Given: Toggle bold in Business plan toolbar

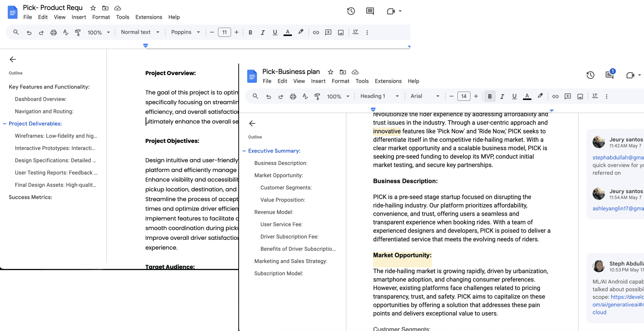Looking at the screenshot, I should pyautogui.click(x=490, y=97).
